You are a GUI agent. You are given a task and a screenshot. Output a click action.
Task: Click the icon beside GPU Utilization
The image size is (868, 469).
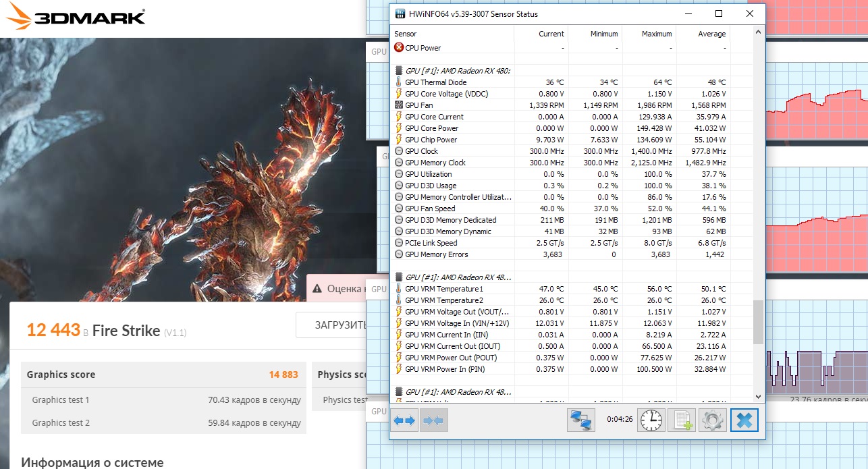(399, 174)
